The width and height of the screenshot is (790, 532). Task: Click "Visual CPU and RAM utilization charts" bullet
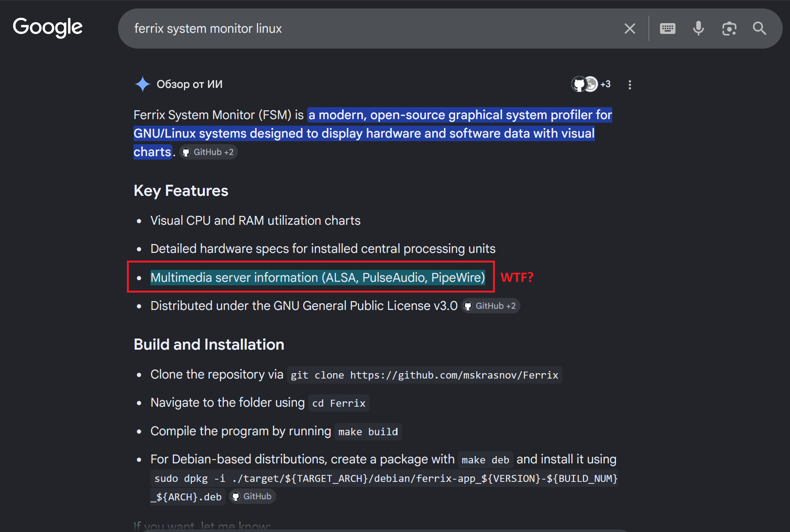255,221
